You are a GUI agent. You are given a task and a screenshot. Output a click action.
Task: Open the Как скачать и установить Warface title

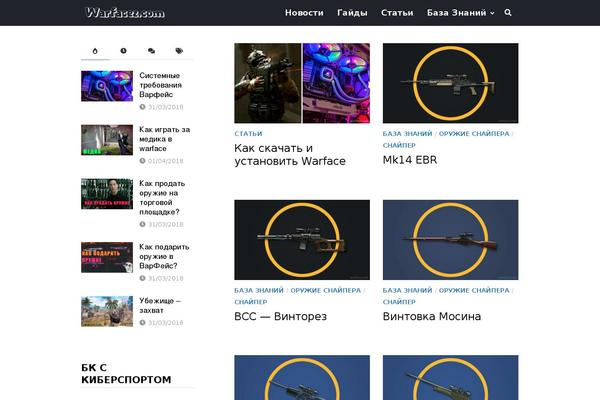(290, 155)
